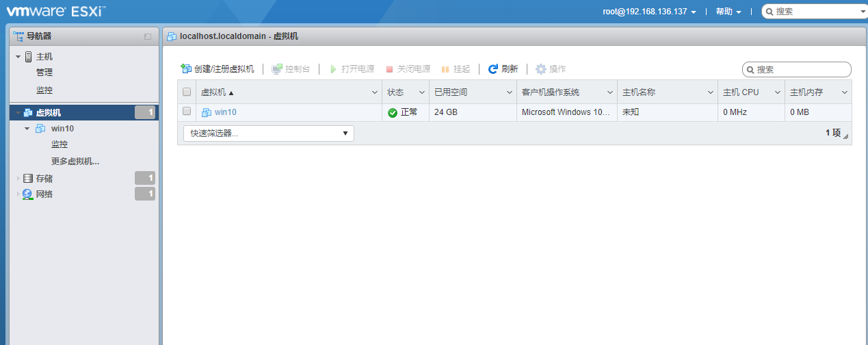Open root@192.168.136.137 user dropdown
The width and height of the screenshot is (868, 345).
(x=649, y=12)
